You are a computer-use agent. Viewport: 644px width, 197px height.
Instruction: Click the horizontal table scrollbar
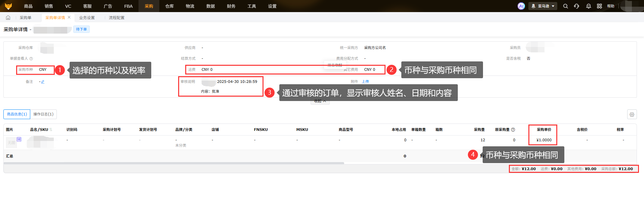174,163
